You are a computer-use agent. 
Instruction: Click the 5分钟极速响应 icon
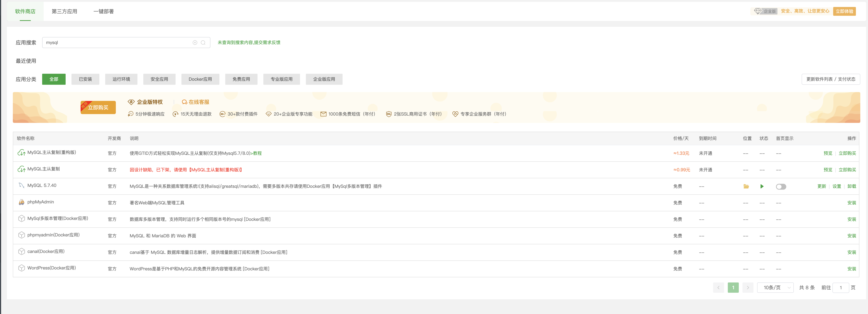tap(130, 114)
